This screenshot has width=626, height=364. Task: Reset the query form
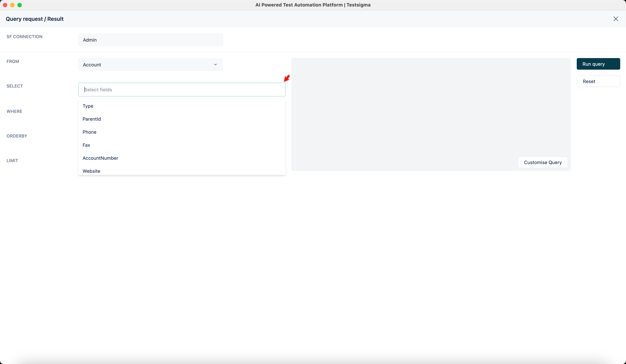598,81
